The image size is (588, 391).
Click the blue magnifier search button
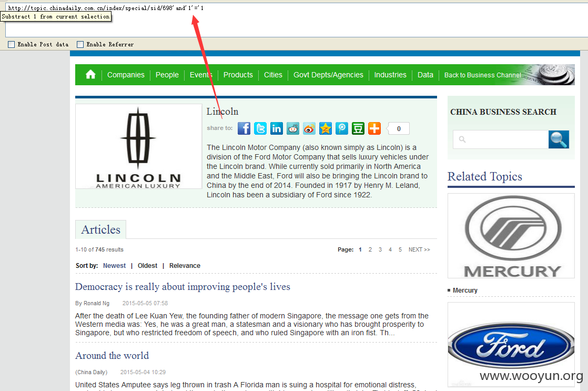[559, 139]
